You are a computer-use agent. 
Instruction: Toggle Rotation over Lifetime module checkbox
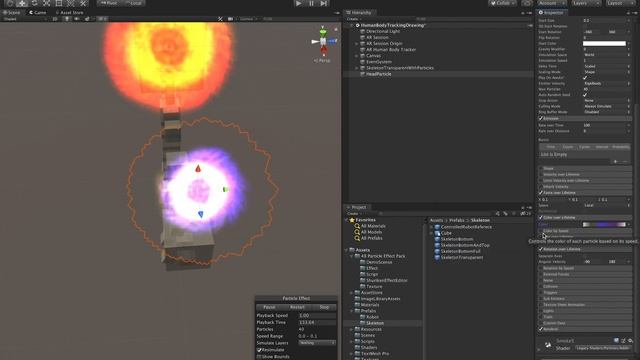[x=541, y=249]
